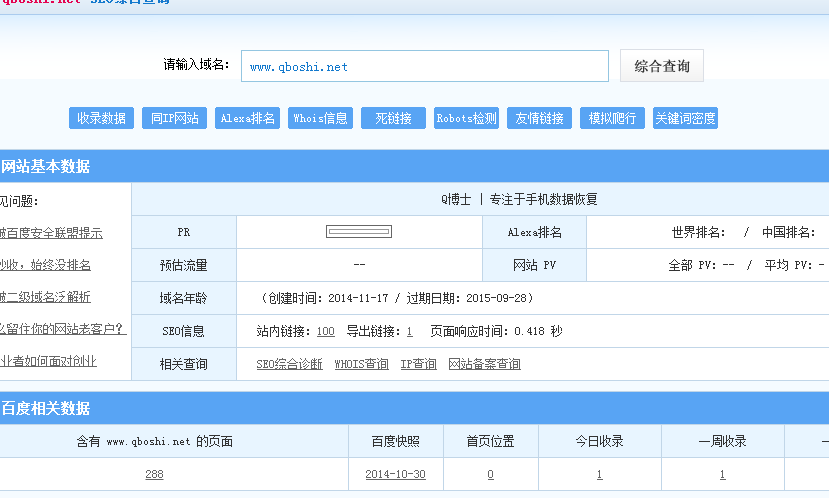Click the PR rank progress bar
Image resolution: width=829 pixels, height=498 pixels.
[x=358, y=232]
